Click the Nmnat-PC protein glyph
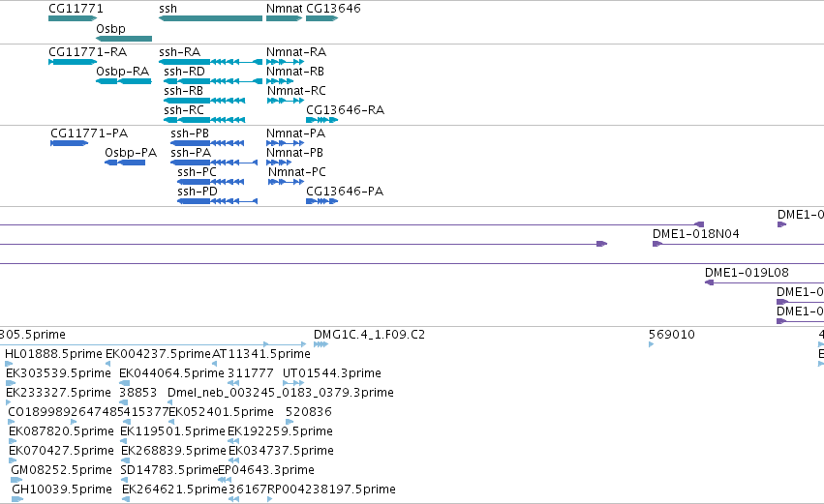Image resolution: width=824 pixels, height=504 pixels. 286,182
